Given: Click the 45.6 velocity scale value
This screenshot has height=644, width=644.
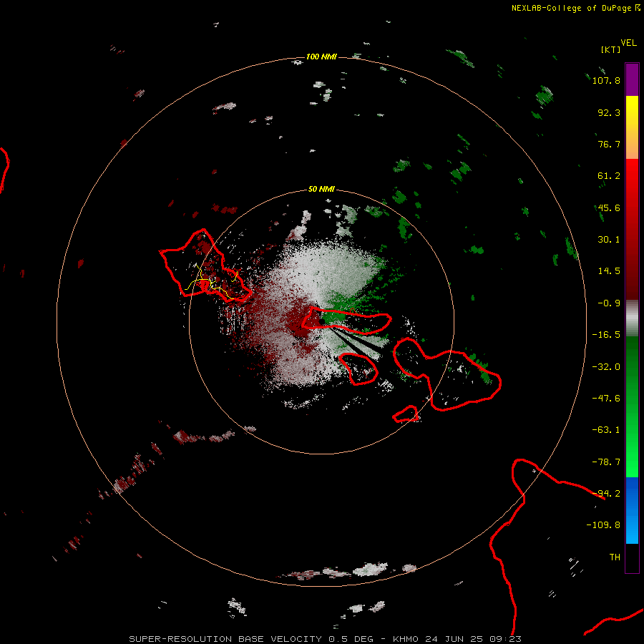Looking at the screenshot, I should (x=609, y=208).
